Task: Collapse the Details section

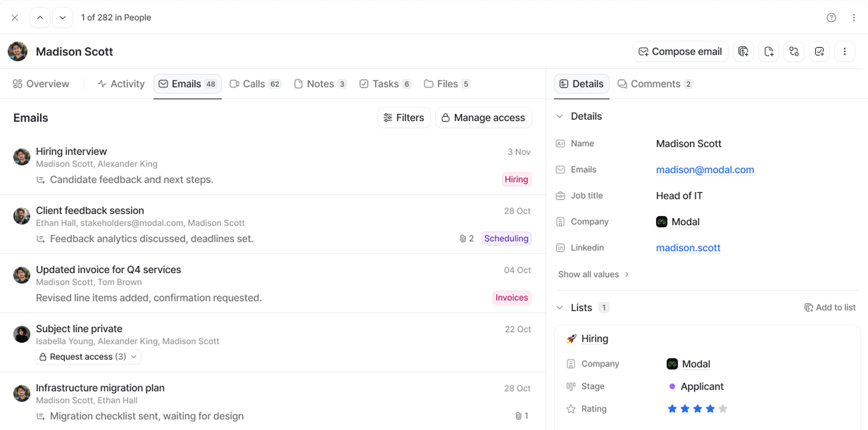Action: (560, 116)
